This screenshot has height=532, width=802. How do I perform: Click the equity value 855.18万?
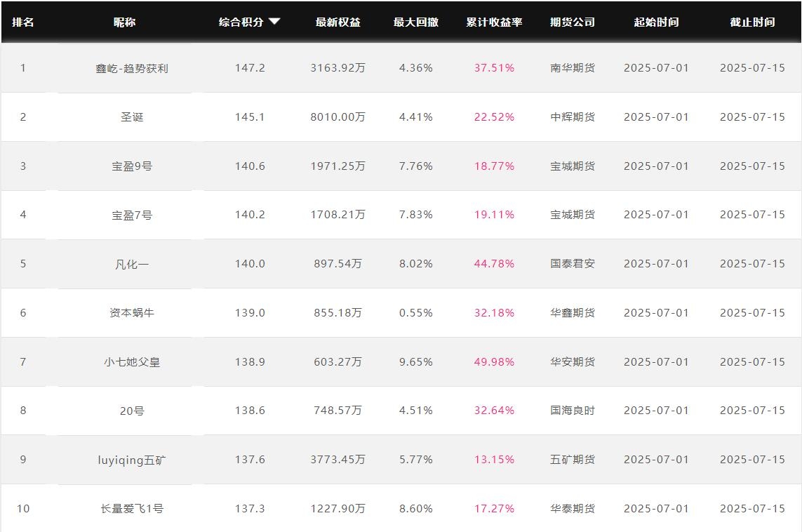pyautogui.click(x=338, y=313)
